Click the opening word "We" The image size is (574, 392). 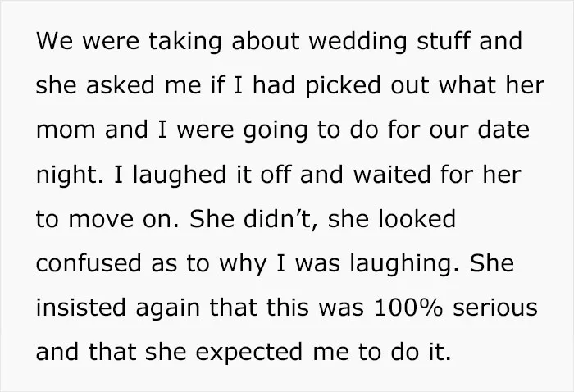point(55,41)
